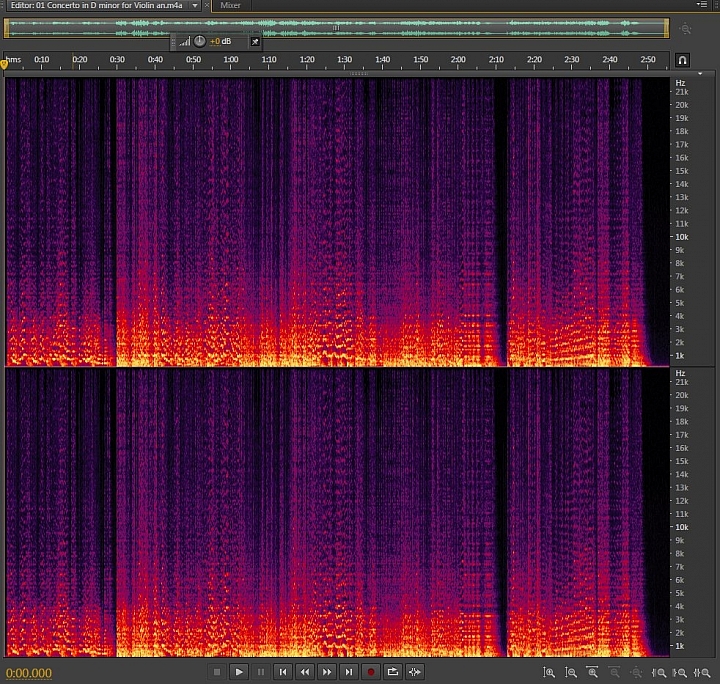Toggle Loop Playback button

tap(393, 672)
